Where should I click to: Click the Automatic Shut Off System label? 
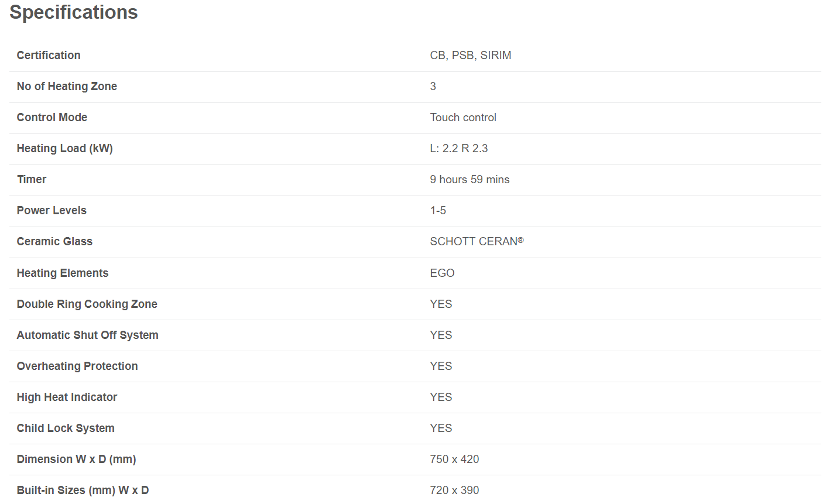click(87, 335)
